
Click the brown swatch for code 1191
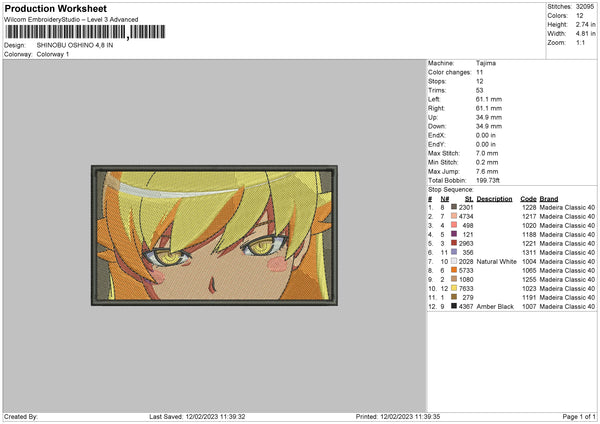(x=454, y=297)
